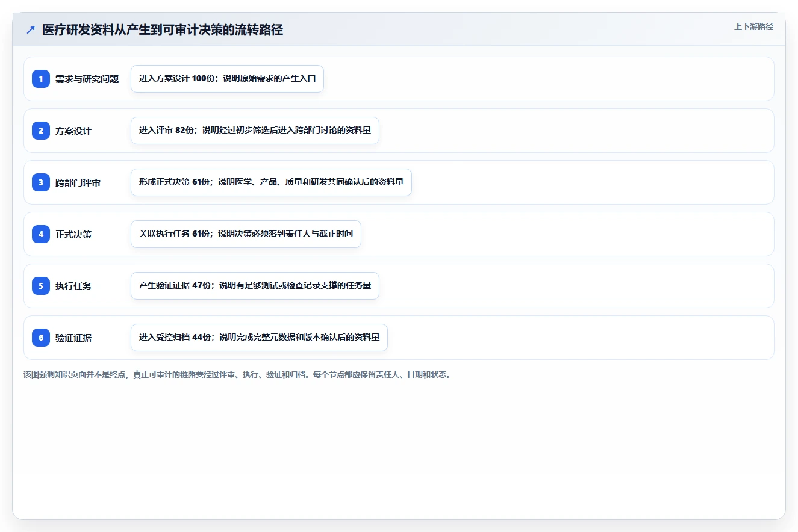Click step badge number 4
The height and width of the screenshot is (532, 798).
tap(41, 234)
